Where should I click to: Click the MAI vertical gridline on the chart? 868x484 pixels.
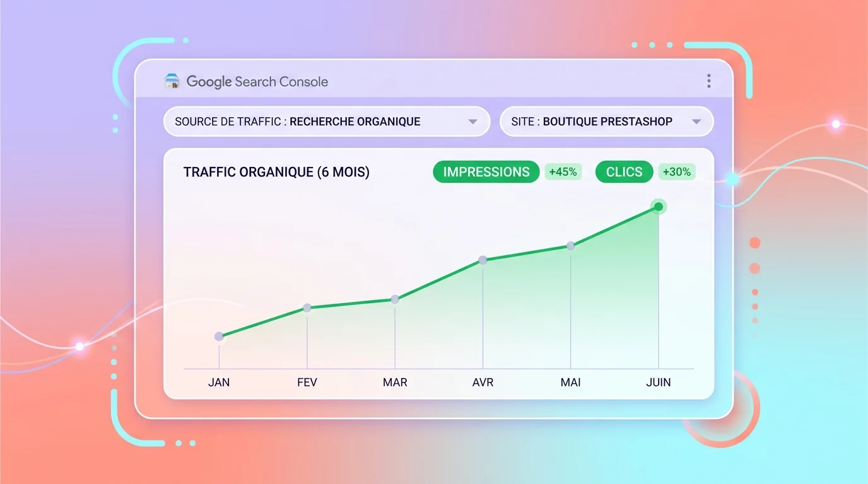[571, 309]
